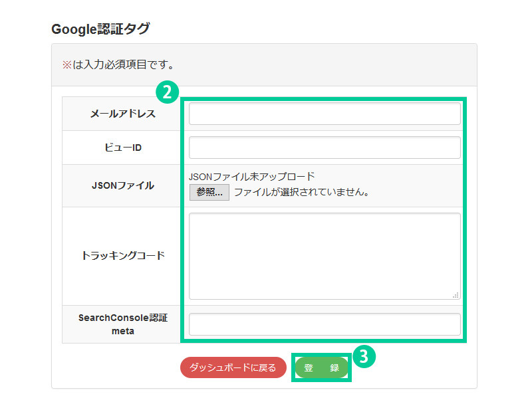532x412 pixels.
Task: Click the green number 3 badge
Action: pyautogui.click(x=363, y=356)
